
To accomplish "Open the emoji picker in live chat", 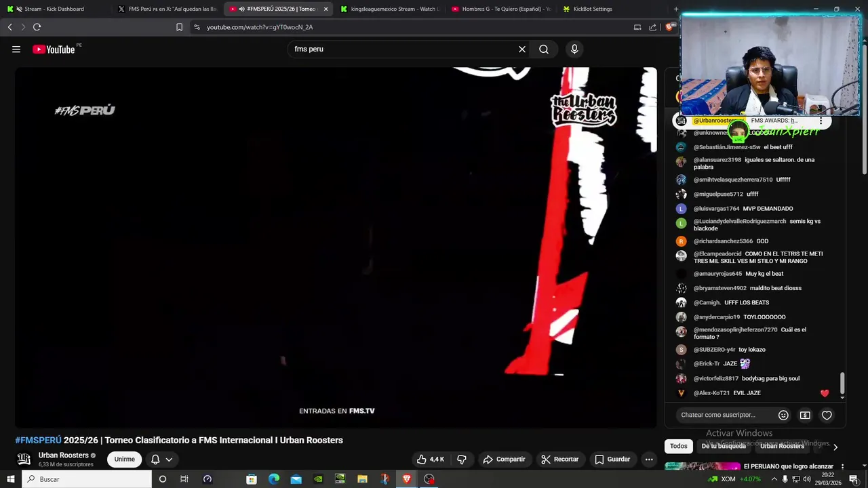I will tap(783, 415).
